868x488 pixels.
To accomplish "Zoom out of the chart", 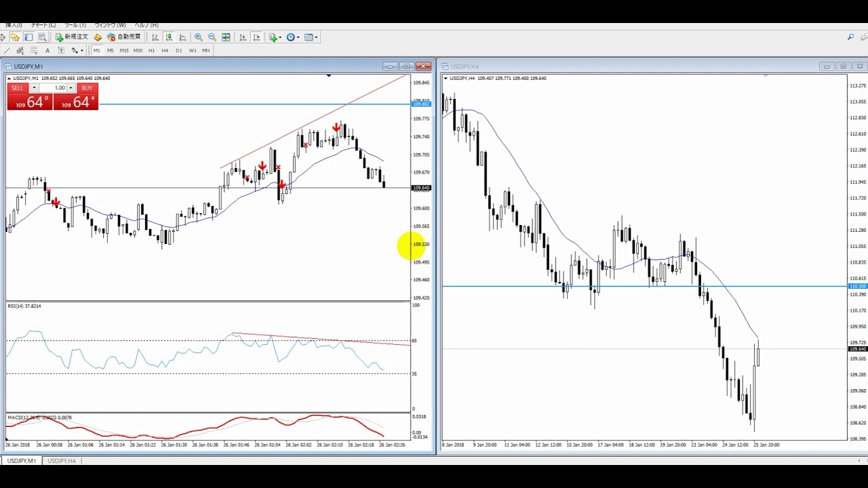I will tap(212, 37).
